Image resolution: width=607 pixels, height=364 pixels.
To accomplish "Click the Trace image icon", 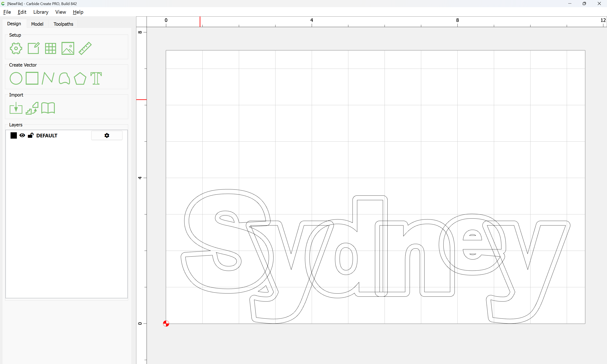I will [x=32, y=108].
